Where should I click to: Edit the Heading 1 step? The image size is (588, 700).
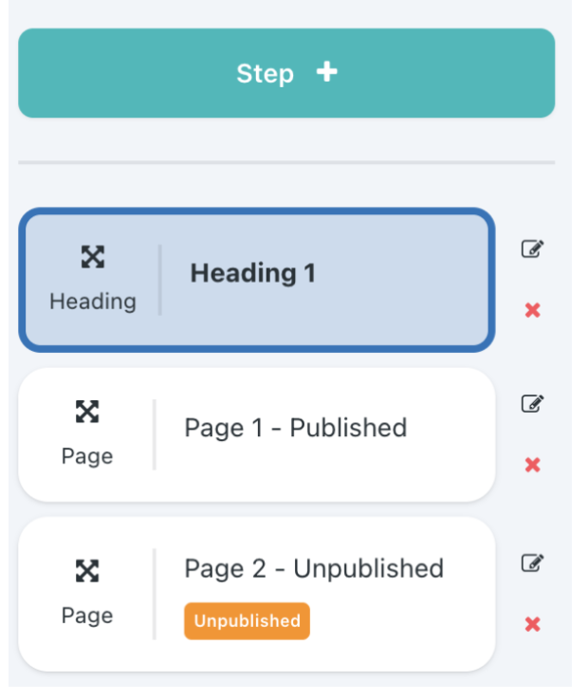tap(533, 249)
